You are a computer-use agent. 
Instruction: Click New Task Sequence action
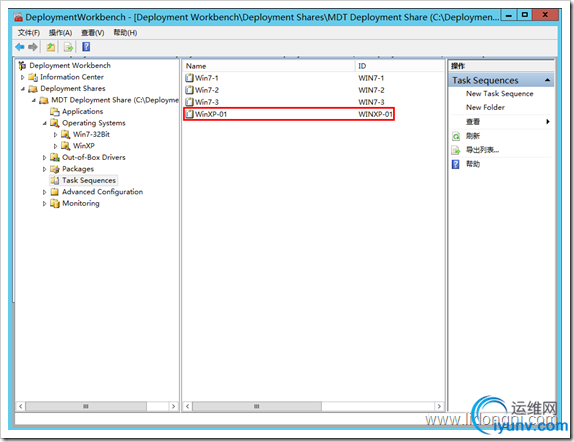click(500, 94)
